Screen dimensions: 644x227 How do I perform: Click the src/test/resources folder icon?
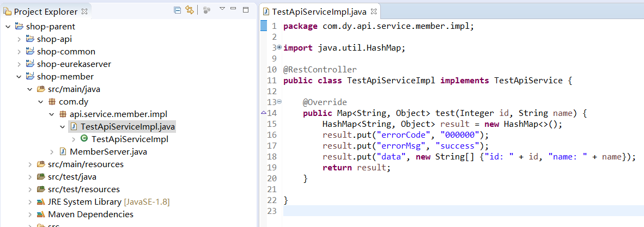tap(41, 189)
